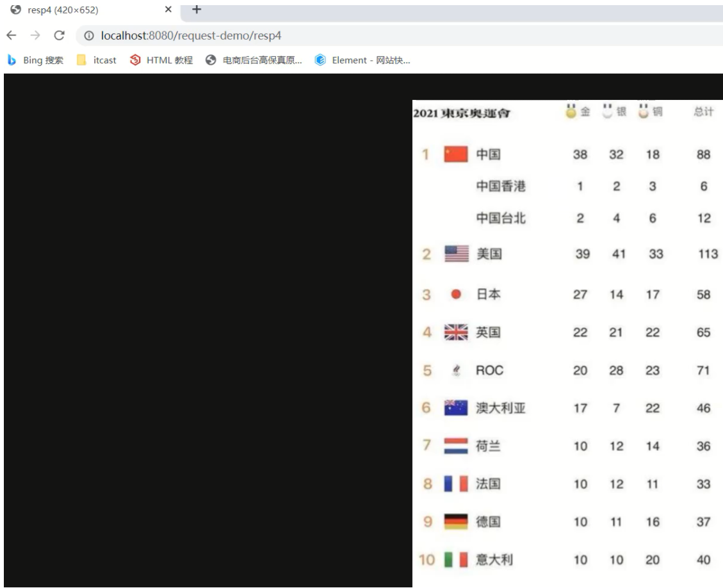This screenshot has width=723, height=588.
Task: Open site information icon in address bar
Action: [x=89, y=35]
